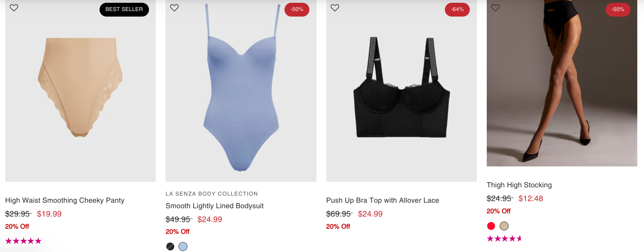This screenshot has height=252, width=644.
Task: Click the beige panty product image
Action: (x=80, y=91)
